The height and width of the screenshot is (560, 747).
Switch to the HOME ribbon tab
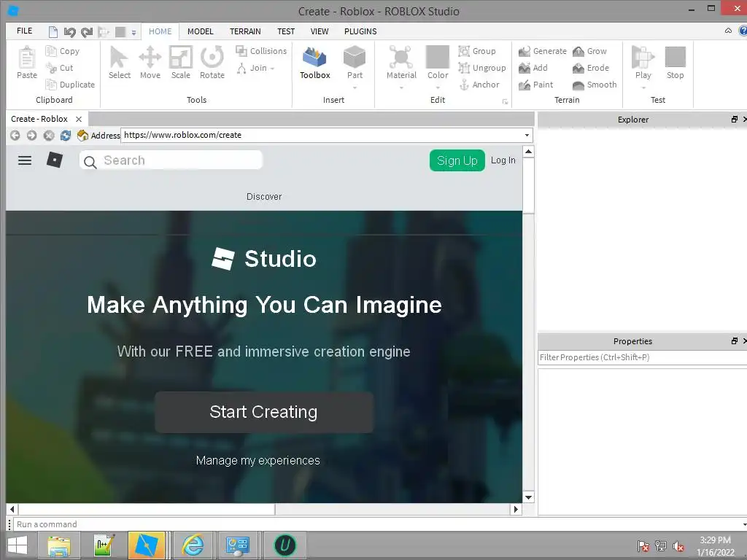coord(160,31)
